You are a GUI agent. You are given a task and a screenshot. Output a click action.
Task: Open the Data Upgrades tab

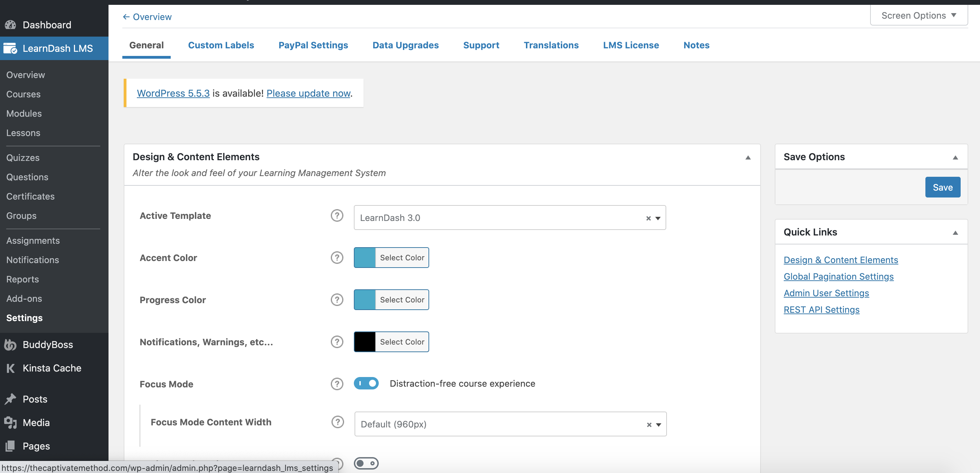(406, 45)
